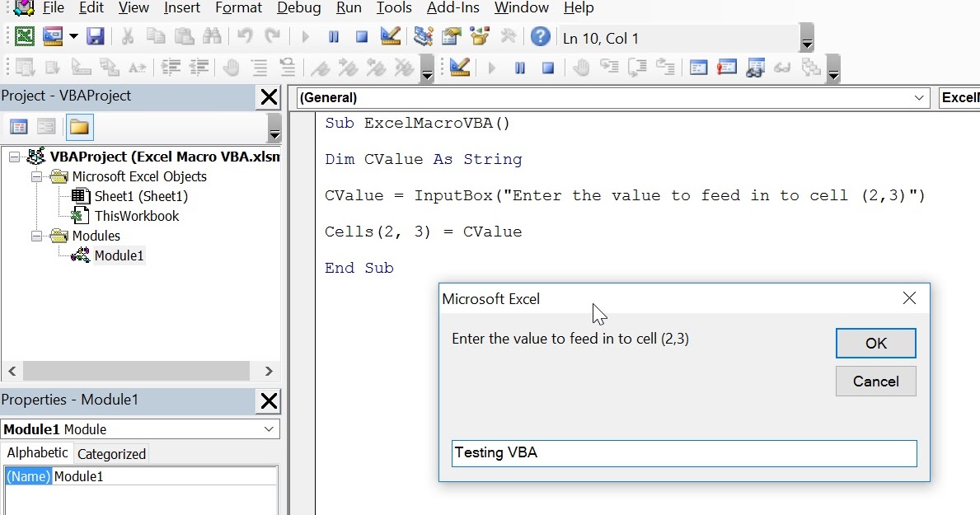
Task: Confirm the input box with OK
Action: click(875, 343)
